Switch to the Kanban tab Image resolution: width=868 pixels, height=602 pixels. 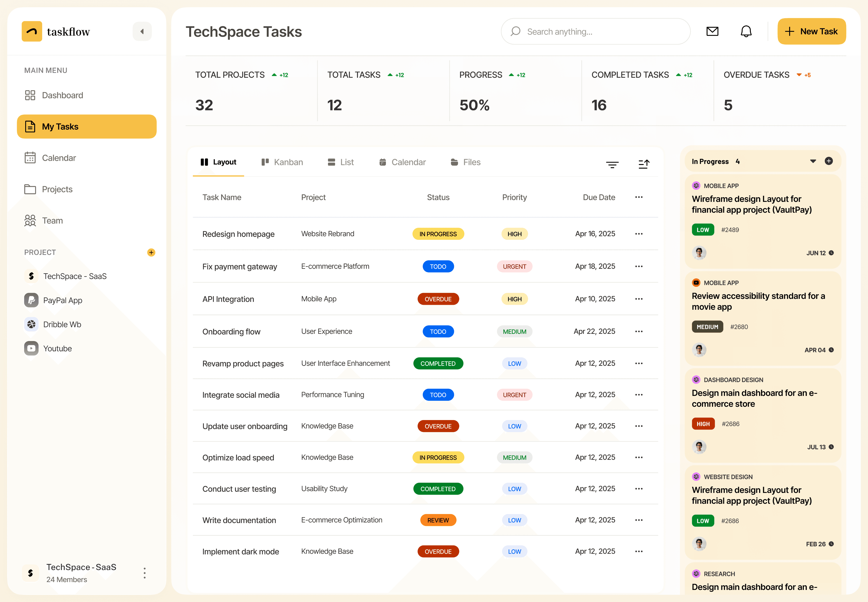282,162
